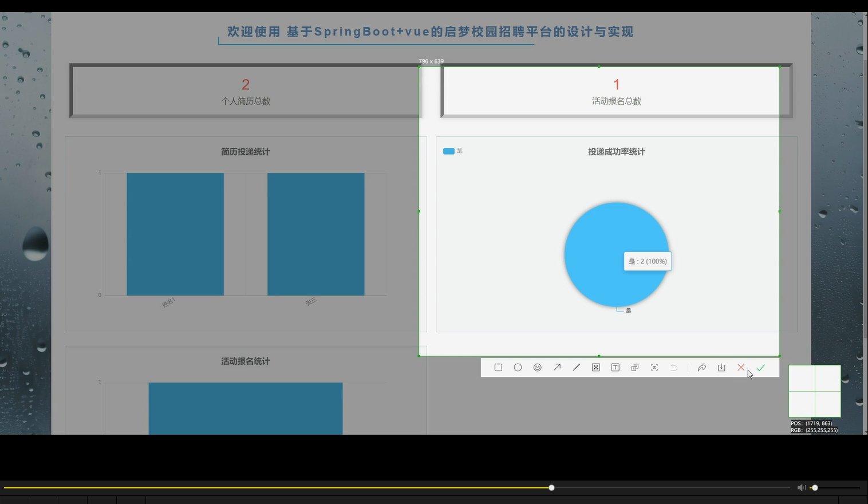Click the POS coordinate readout
868x504 pixels.
click(811, 423)
